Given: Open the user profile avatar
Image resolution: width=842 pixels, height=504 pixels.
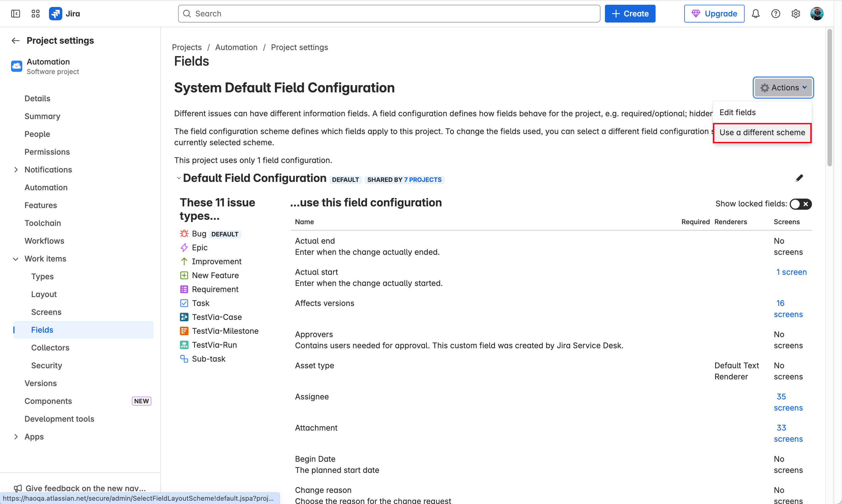Looking at the screenshot, I should point(816,14).
